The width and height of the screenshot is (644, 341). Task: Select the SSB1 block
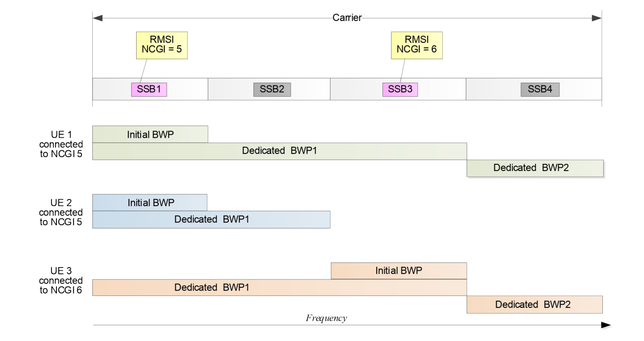click(x=149, y=90)
